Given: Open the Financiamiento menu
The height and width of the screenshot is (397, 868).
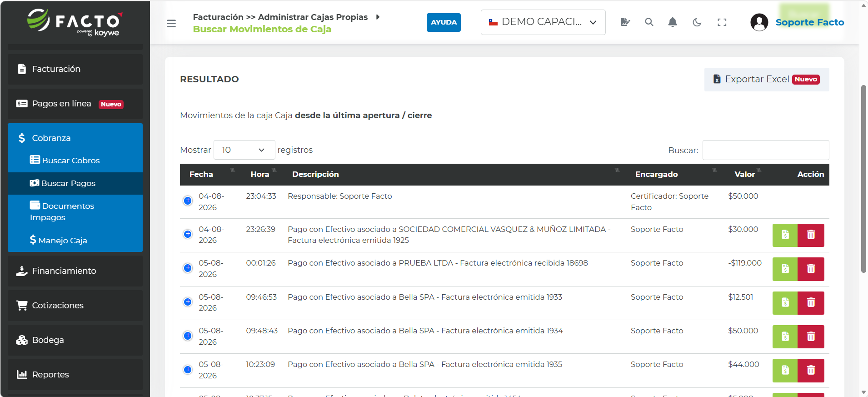Looking at the screenshot, I should 75,271.
